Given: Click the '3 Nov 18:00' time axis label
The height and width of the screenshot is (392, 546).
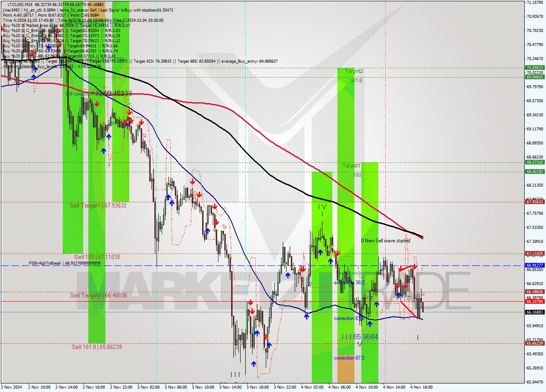Looking at the screenshot, I should click(257, 387).
